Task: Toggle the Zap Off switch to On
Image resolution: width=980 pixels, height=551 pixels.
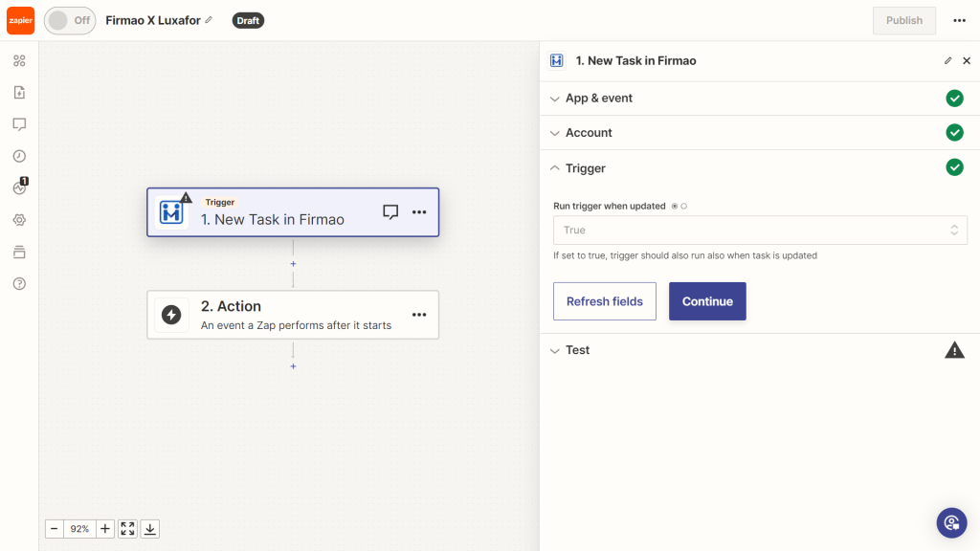Action: pos(68,20)
